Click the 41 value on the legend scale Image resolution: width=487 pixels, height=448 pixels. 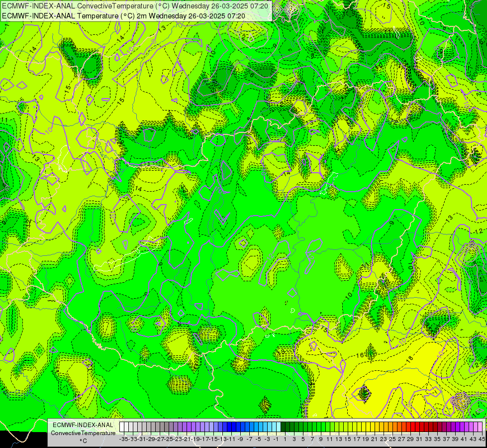[464, 440]
